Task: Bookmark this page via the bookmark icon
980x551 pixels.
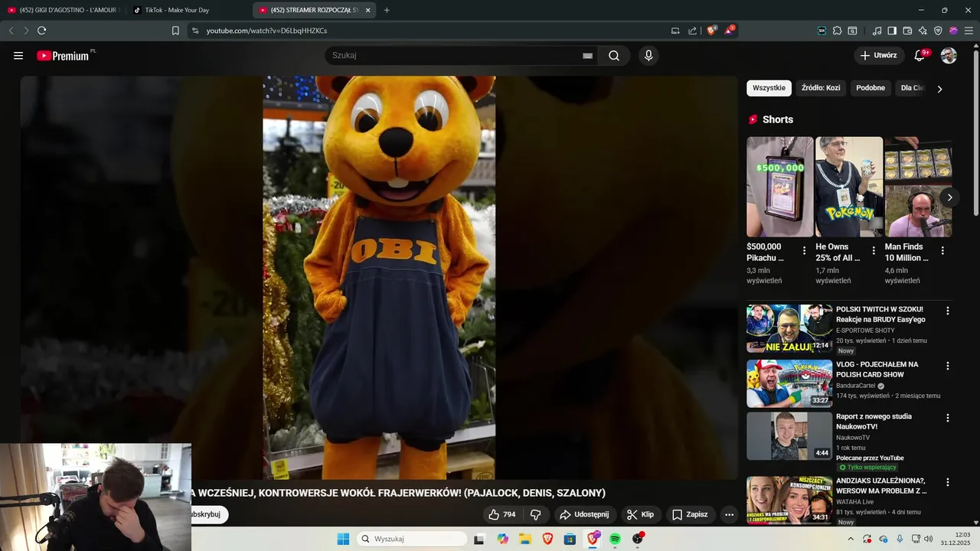Action: click(175, 31)
